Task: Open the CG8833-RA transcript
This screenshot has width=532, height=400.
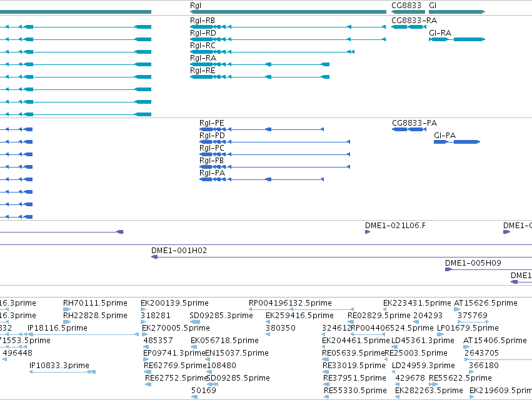Action: coord(409,27)
